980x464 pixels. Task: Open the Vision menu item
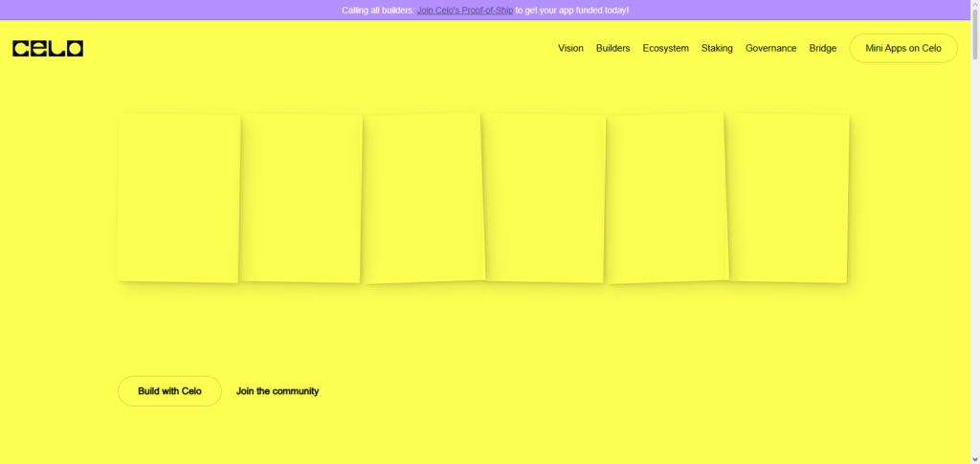click(570, 48)
